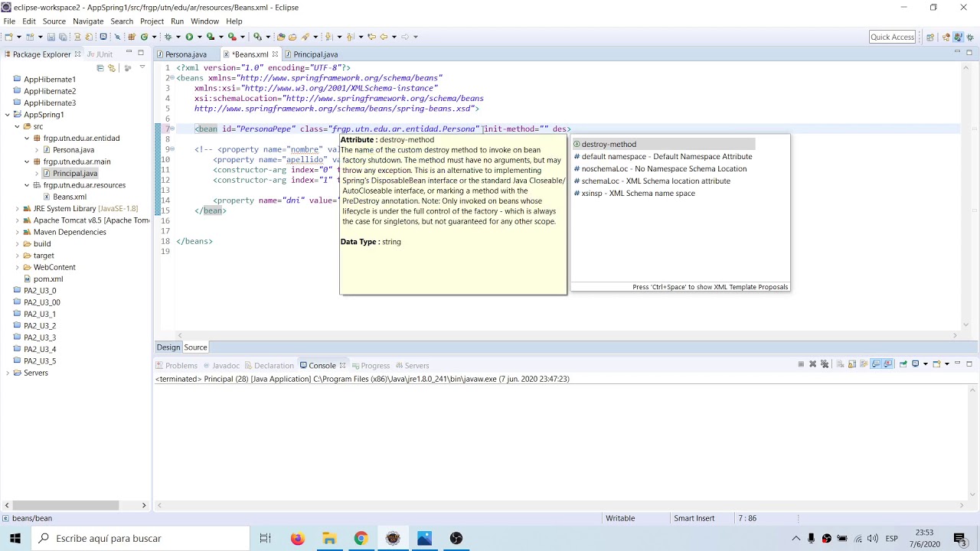
Task: Click the Open Console icon
Action: tap(936, 364)
